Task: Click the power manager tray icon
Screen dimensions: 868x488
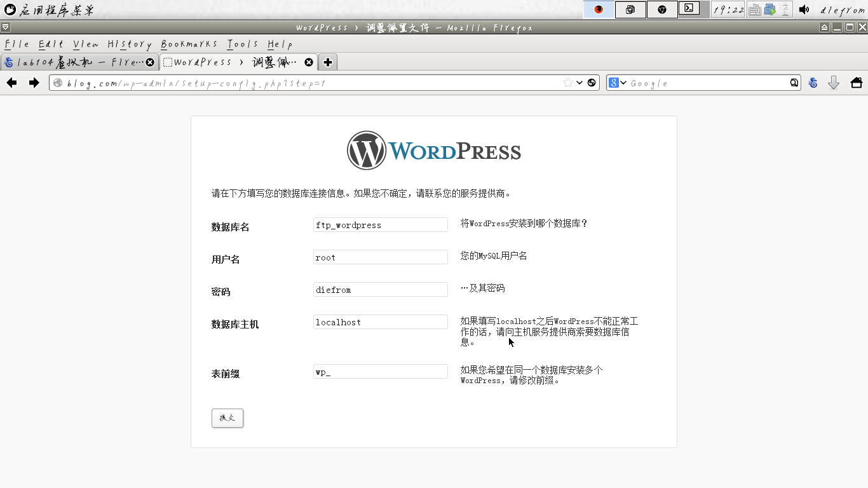Action: [785, 10]
